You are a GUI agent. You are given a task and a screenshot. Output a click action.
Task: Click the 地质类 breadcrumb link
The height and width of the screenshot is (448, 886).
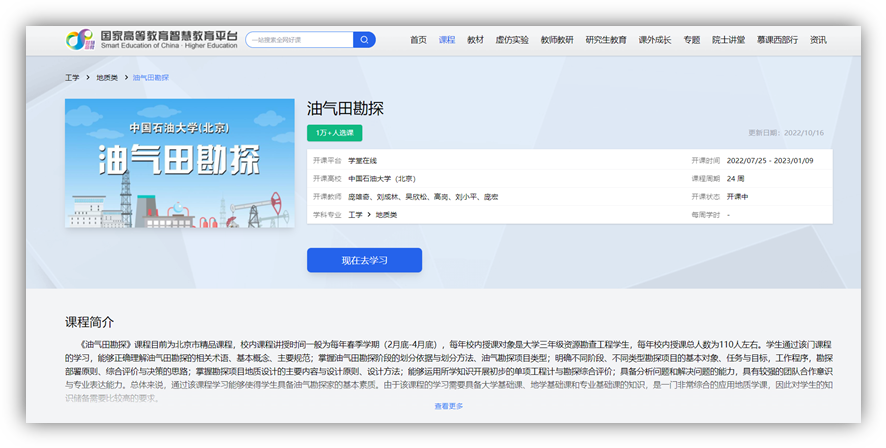[106, 77]
